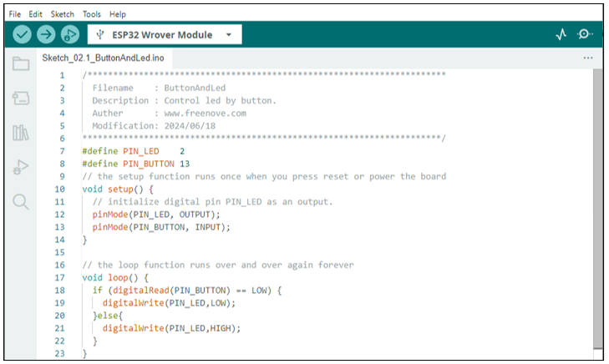Open the Boards Manager sidebar icon
This screenshot has height=364, width=609.
tap(21, 98)
